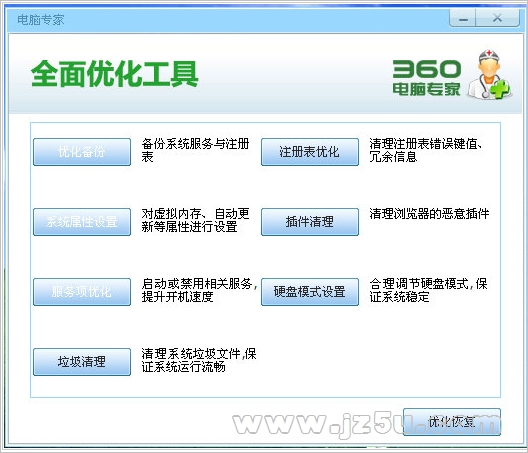The height and width of the screenshot is (453, 528).
Task: Close the 电脑专家 window
Action: [497, 18]
